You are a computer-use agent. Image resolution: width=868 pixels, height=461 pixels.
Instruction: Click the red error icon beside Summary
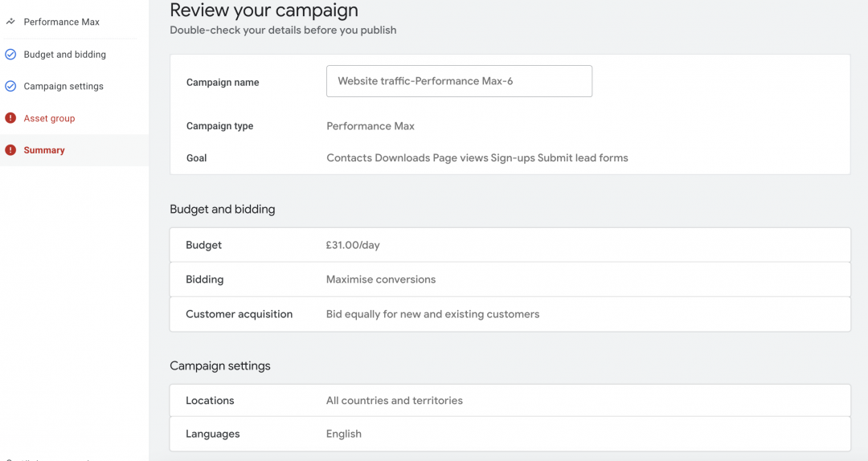pos(10,150)
